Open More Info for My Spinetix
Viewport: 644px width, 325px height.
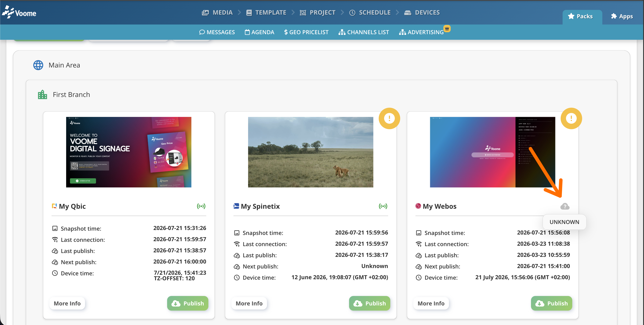click(x=249, y=304)
